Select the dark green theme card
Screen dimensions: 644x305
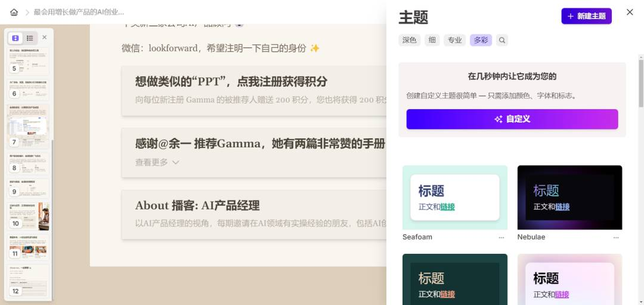pyautogui.click(x=454, y=279)
